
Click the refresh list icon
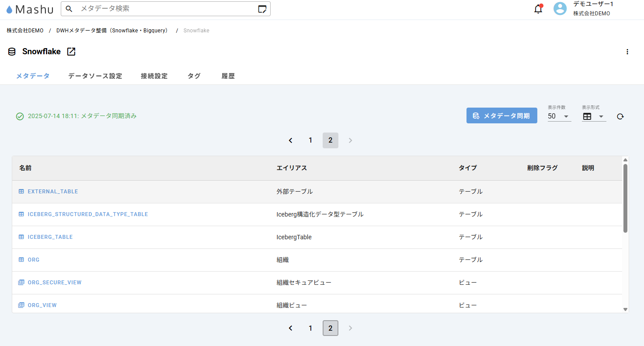coord(620,116)
